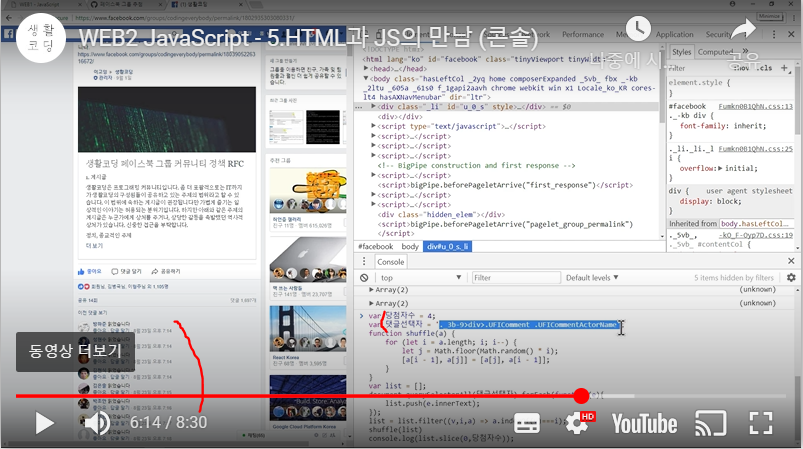Switch to the Security tab

coord(719,34)
